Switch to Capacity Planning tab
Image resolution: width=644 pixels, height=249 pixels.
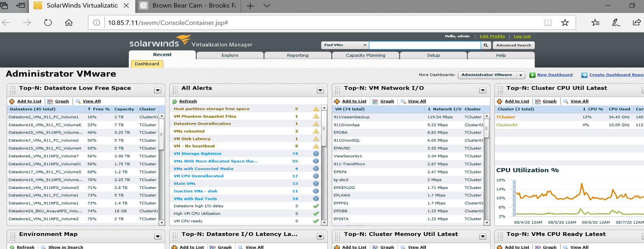(x=366, y=55)
